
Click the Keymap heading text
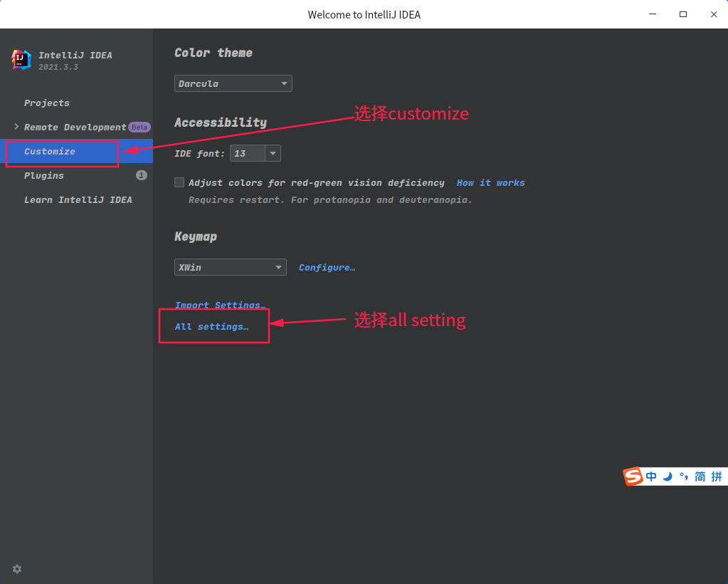point(196,236)
